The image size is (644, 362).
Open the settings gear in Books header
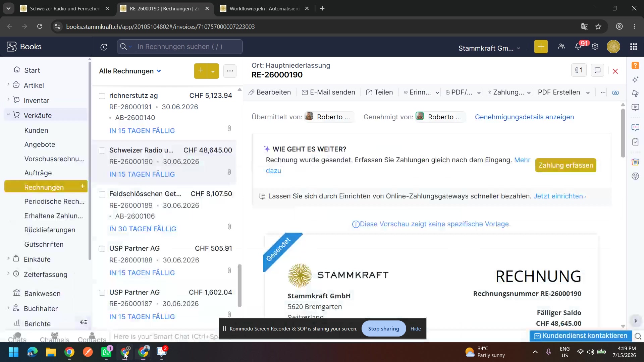595,47
